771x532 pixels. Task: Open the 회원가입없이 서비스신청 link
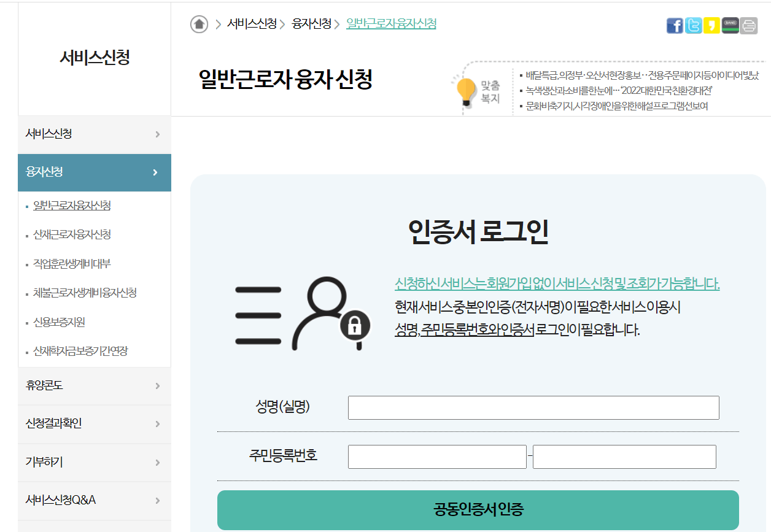coord(557,284)
